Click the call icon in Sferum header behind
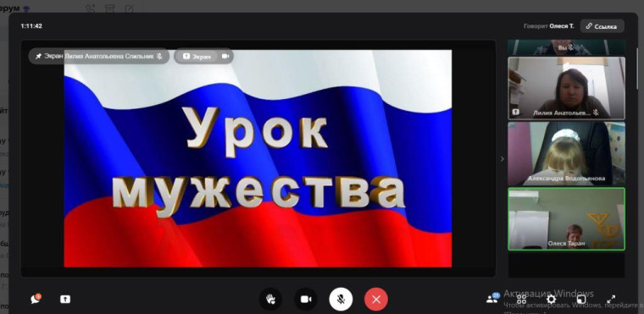This screenshot has height=314, width=644. point(90,8)
